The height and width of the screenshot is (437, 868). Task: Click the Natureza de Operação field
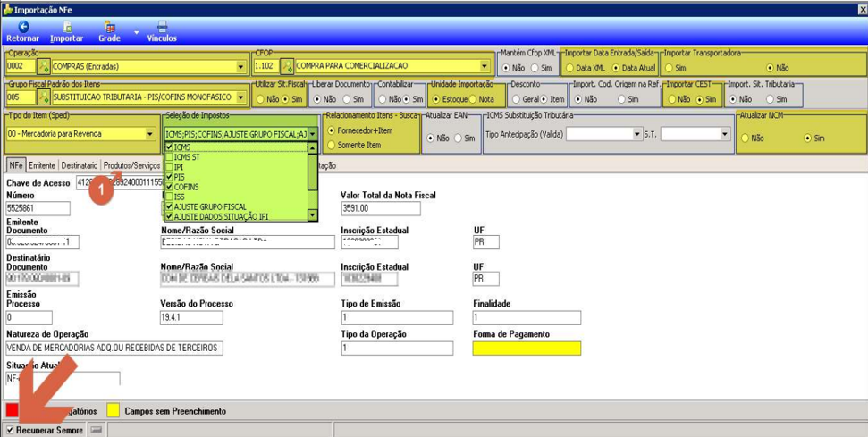[x=114, y=348]
